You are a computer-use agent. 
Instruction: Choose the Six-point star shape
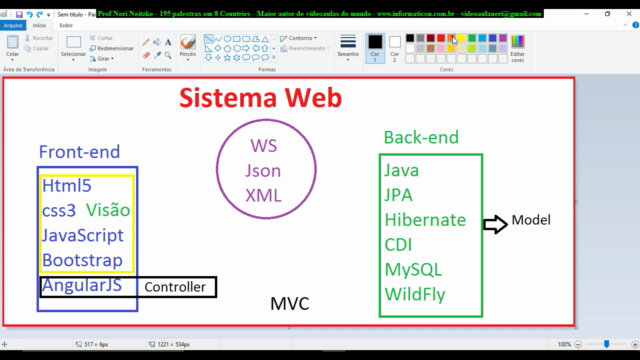pos(237,58)
